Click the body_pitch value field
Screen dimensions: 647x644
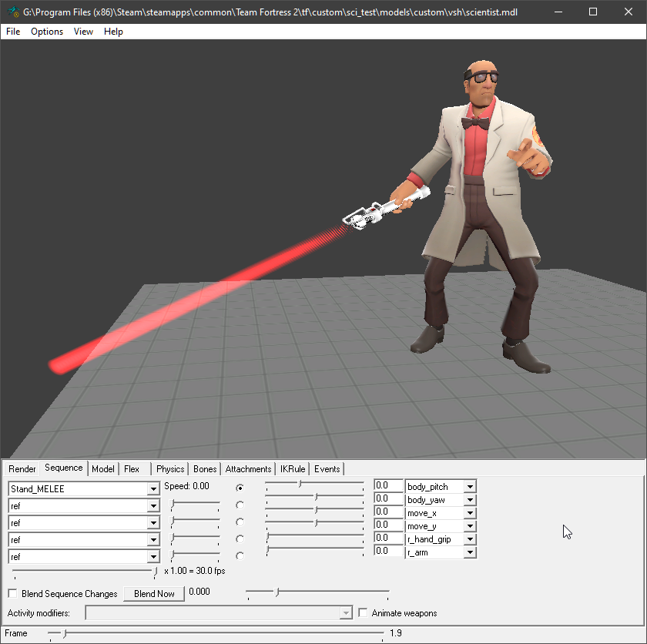pyautogui.click(x=388, y=485)
